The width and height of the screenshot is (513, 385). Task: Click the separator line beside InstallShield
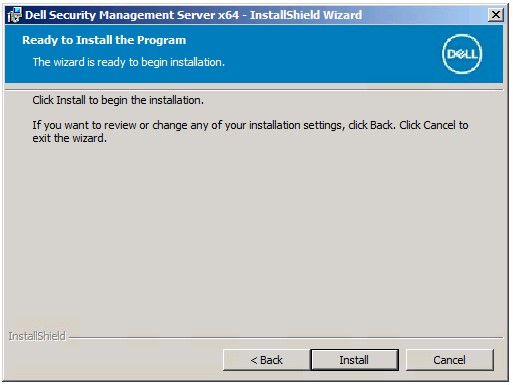(286, 337)
